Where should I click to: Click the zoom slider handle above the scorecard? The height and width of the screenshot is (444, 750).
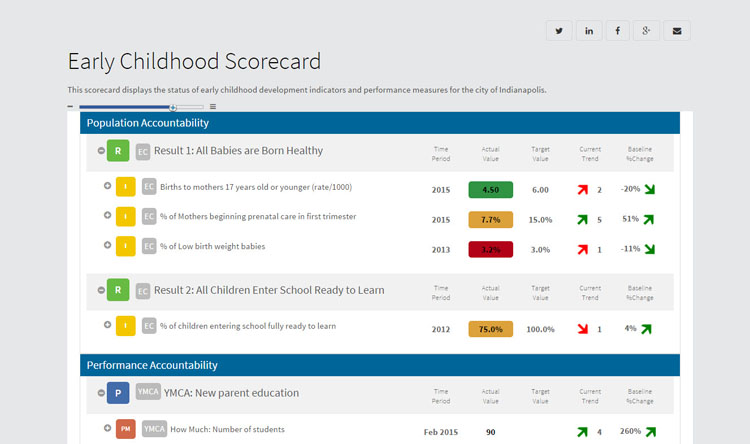173,107
